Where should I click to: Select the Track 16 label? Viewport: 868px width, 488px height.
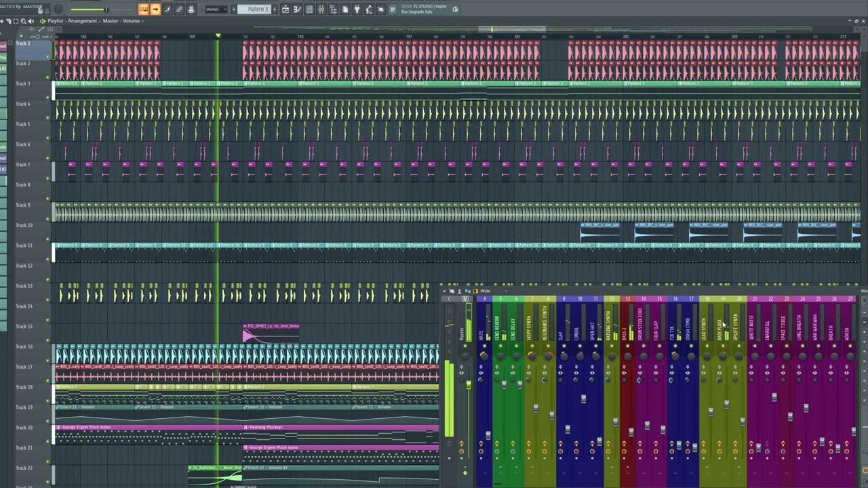click(24, 346)
